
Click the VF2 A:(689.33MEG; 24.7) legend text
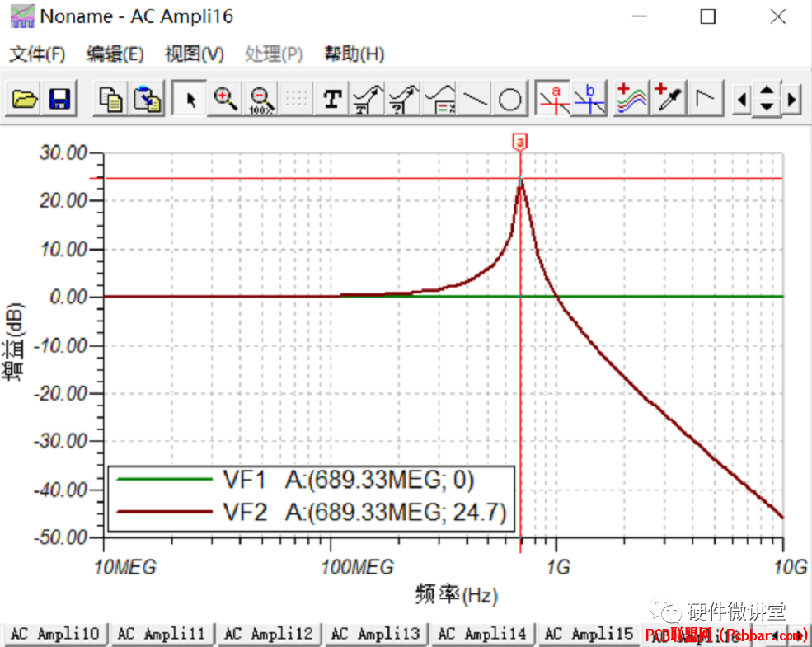(x=364, y=513)
